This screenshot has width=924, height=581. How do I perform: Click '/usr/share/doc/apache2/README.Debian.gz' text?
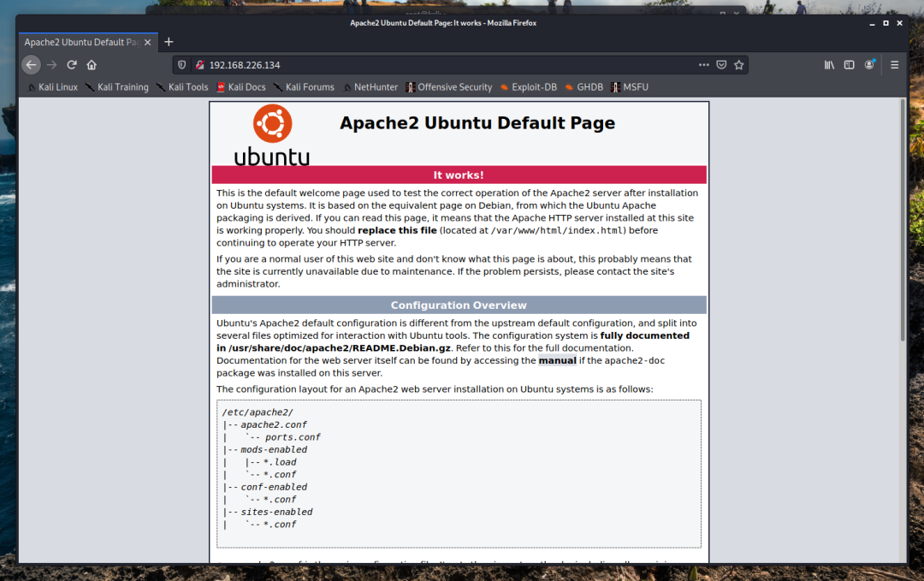[340, 348]
